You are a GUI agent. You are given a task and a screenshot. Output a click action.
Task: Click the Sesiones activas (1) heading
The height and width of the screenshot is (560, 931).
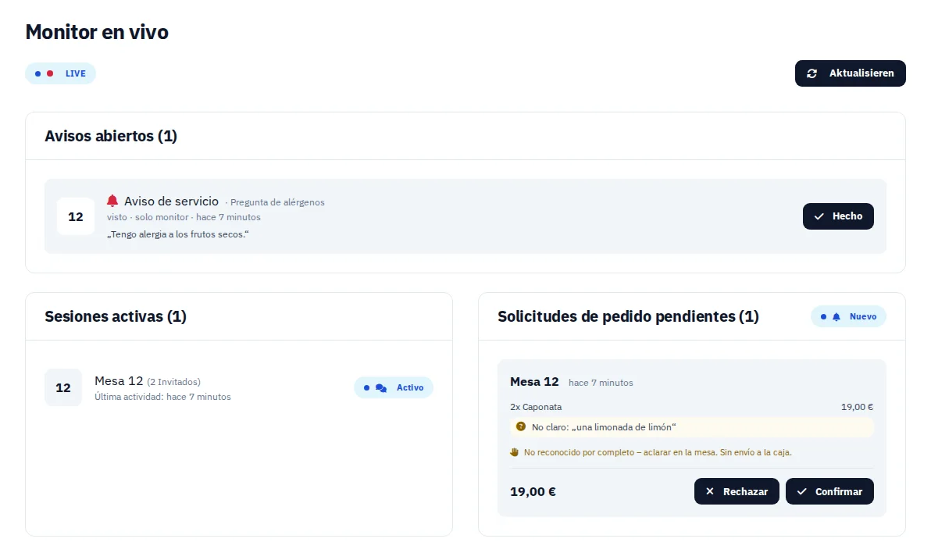[116, 316]
